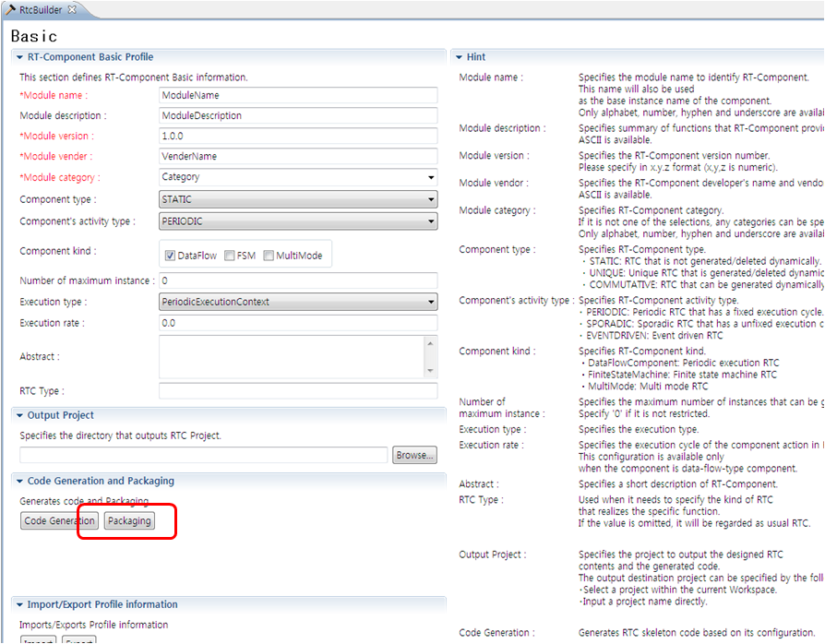Open Component's activity type dropdown
The width and height of the screenshot is (825, 644).
click(x=298, y=221)
